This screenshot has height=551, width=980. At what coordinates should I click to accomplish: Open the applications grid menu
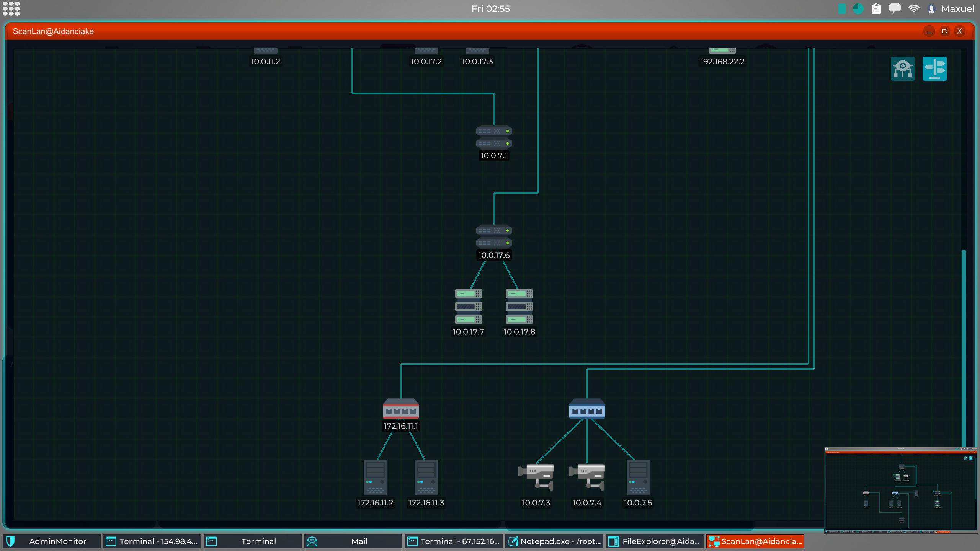[11, 8]
